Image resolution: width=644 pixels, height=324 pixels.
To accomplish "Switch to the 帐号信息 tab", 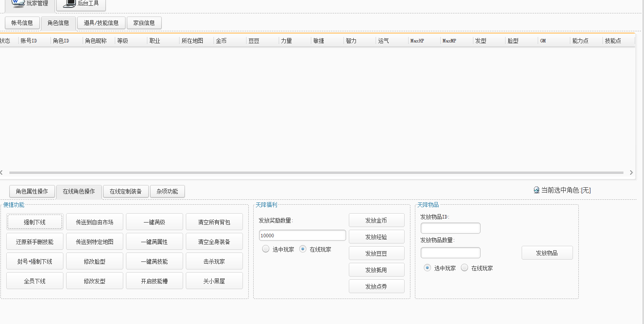I will tap(22, 23).
